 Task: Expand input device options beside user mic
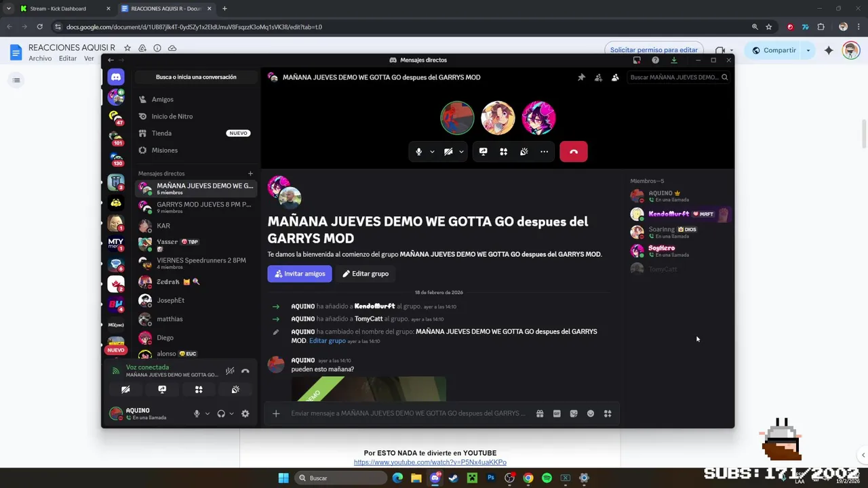pos(207,413)
